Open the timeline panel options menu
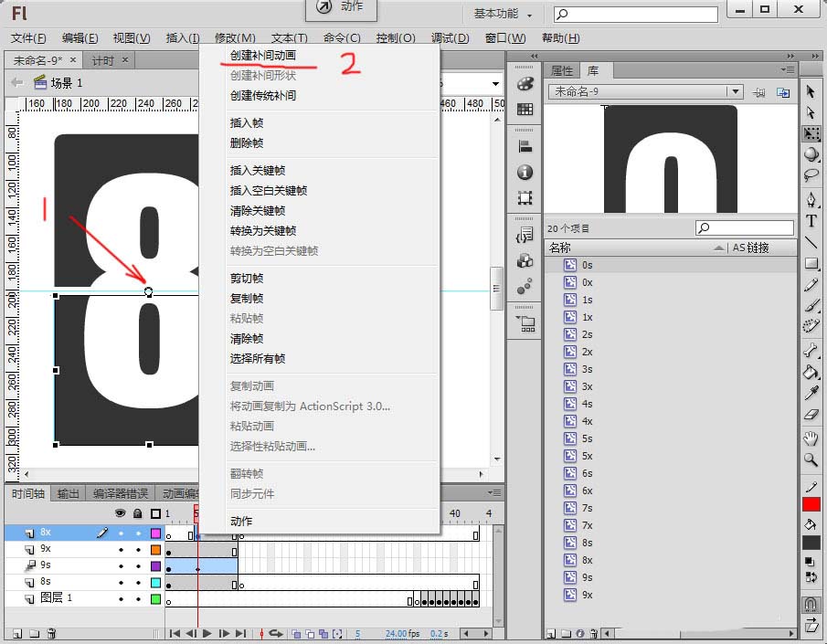This screenshot has width=827, height=644. point(494,492)
